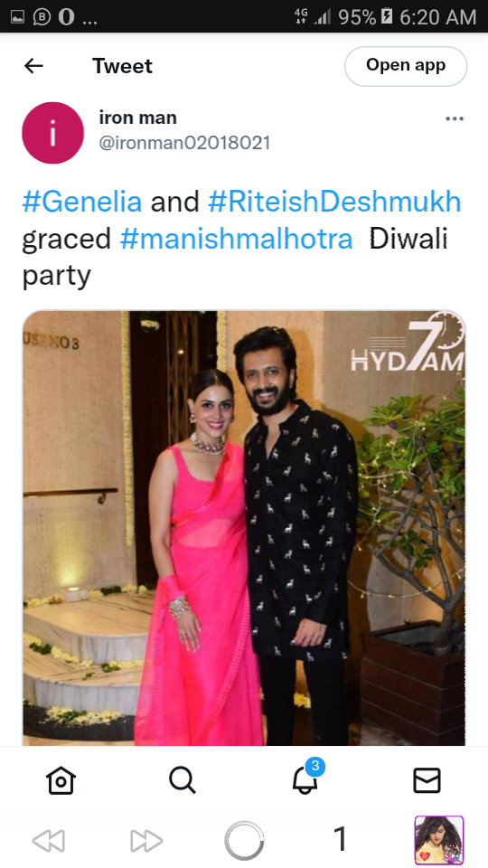488x868 pixels.
Task: Tap the browser rewind back arrows
Action: pyautogui.click(x=49, y=840)
